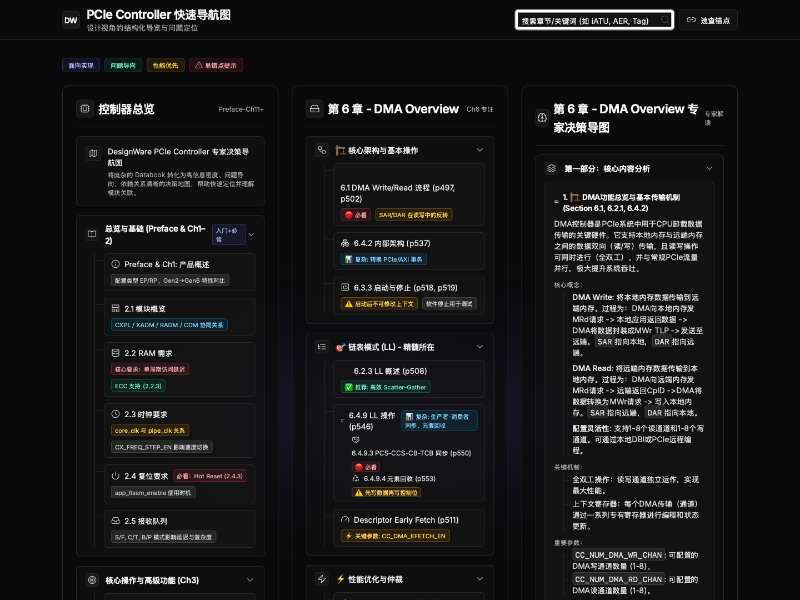Open the 2.2 RAM item
800x600 pixels.
tap(179, 370)
